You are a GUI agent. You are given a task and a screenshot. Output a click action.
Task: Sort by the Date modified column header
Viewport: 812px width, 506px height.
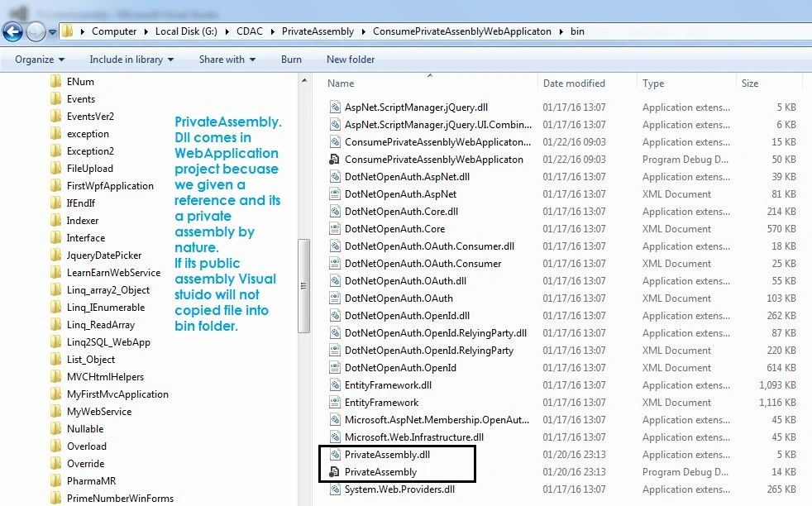pyautogui.click(x=574, y=84)
